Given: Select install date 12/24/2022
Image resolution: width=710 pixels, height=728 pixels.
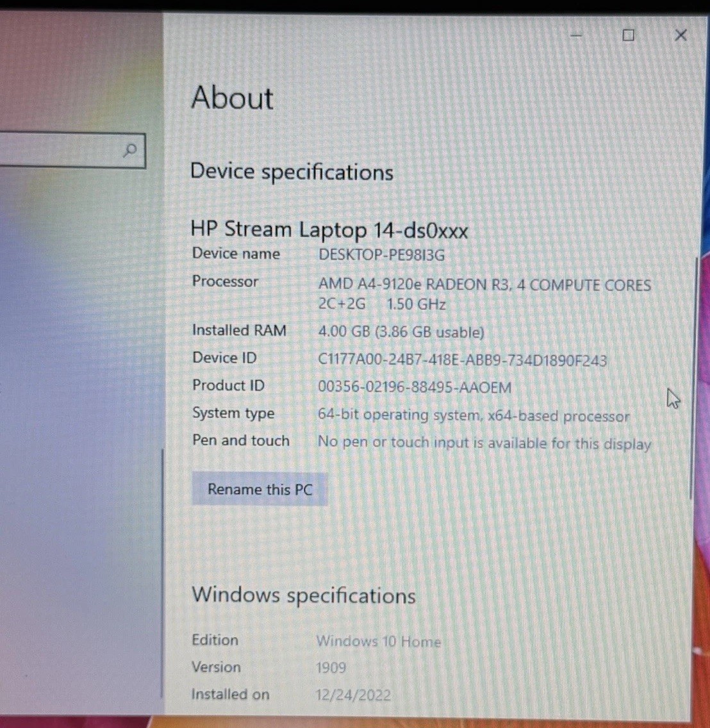Looking at the screenshot, I should point(353,695).
